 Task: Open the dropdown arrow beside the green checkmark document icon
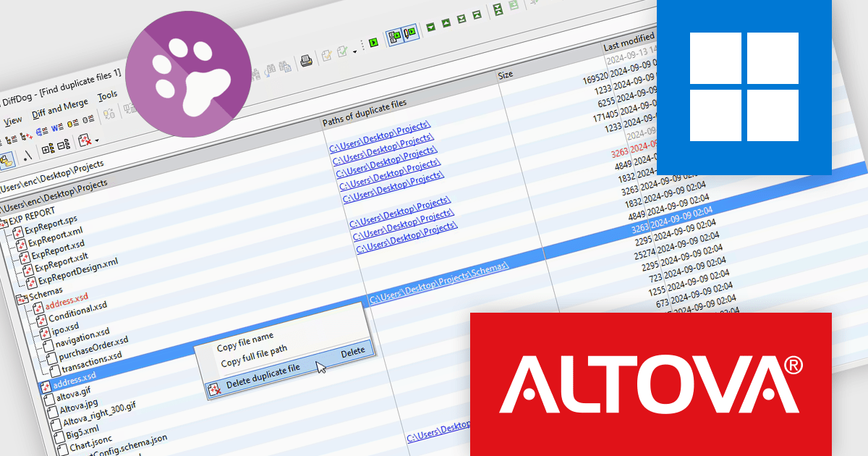click(x=354, y=51)
